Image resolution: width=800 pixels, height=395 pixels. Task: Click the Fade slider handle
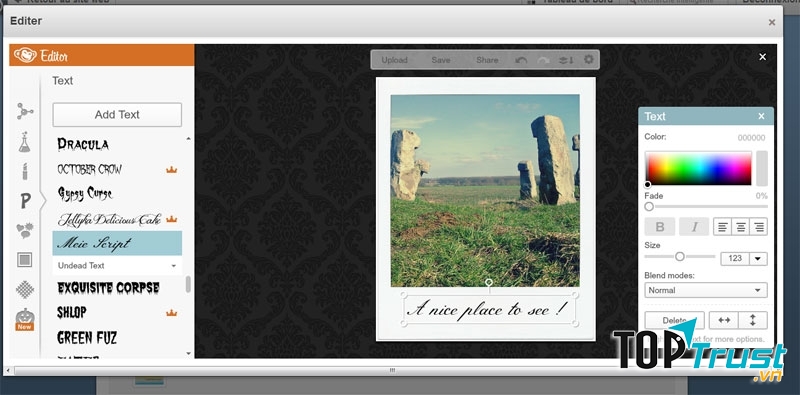[x=649, y=207]
